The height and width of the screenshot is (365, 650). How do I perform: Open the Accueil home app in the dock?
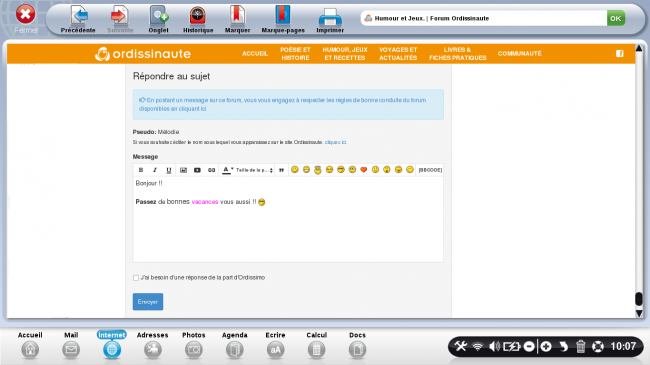coord(30,345)
